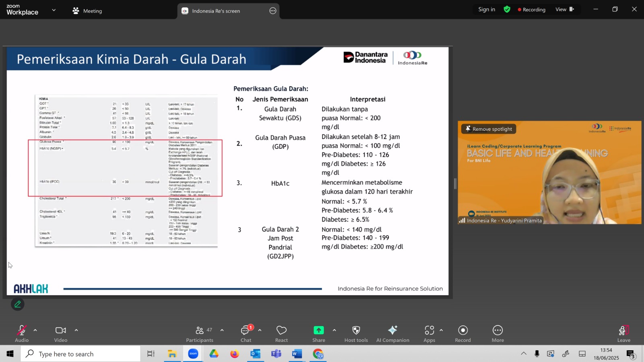This screenshot has width=644, height=362.
Task: Open AI Companion
Action: point(392,334)
